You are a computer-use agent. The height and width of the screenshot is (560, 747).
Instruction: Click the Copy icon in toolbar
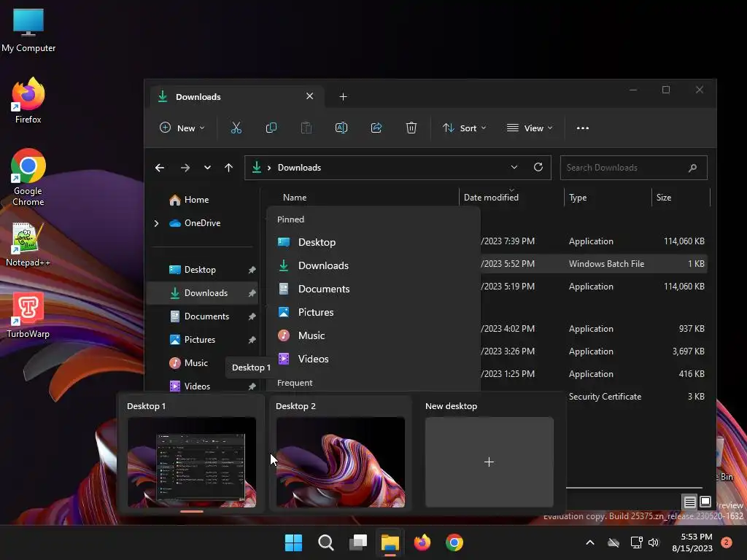coord(271,128)
